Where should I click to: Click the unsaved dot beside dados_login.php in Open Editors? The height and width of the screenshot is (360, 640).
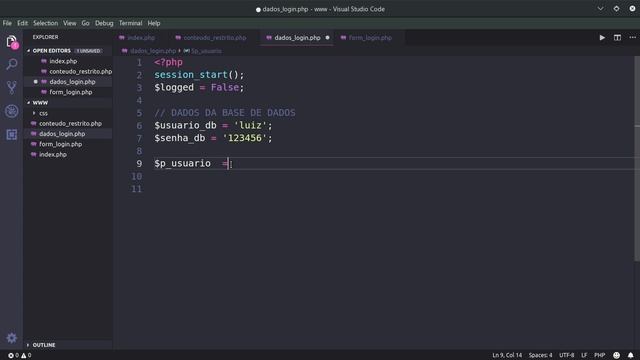[x=36, y=82]
